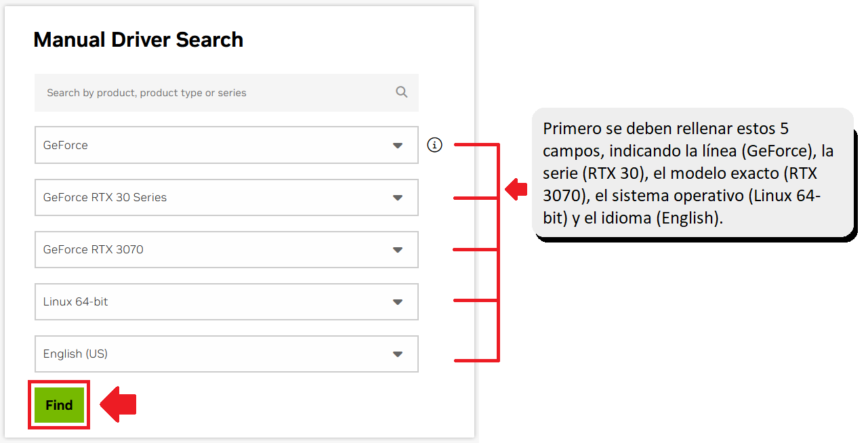Click the red arrow pointing at Find
The width and height of the screenshot is (868, 443).
pyautogui.click(x=119, y=404)
